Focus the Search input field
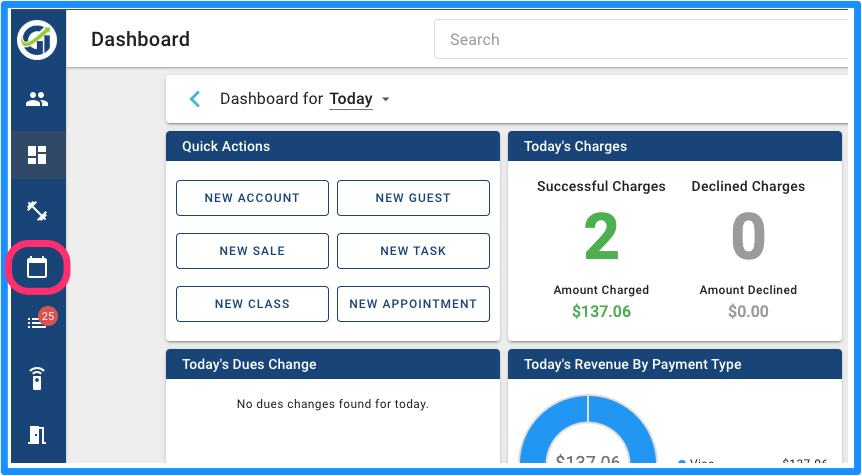 641,40
